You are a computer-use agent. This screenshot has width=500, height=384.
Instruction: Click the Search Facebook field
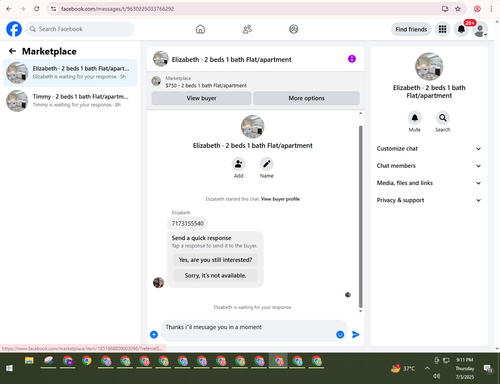80,29
